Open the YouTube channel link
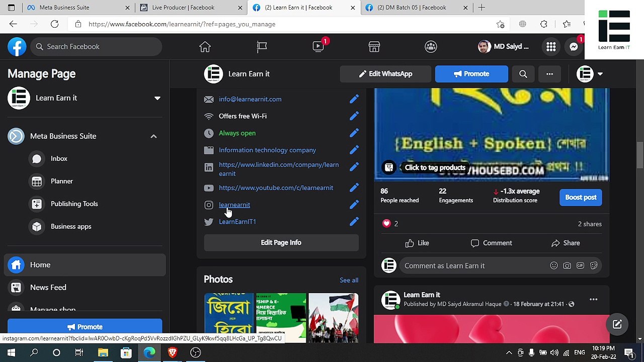Image resolution: width=644 pixels, height=362 pixels. [276, 188]
